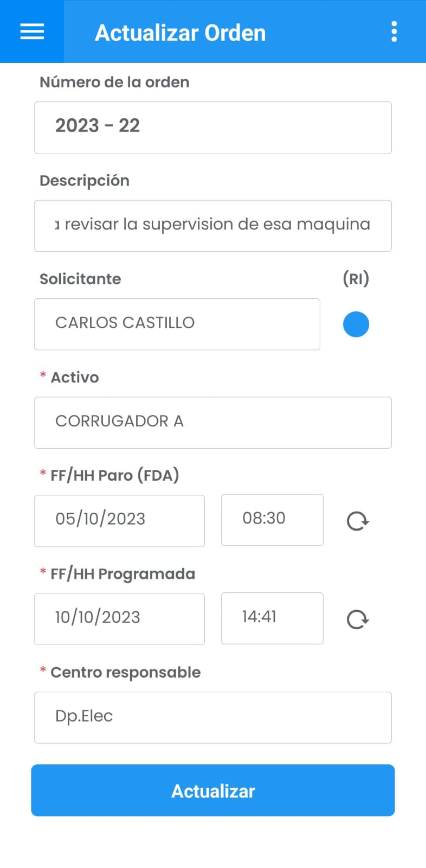Open the hamburger navigation menu
This screenshot has height=868, width=426.
tap(32, 31)
